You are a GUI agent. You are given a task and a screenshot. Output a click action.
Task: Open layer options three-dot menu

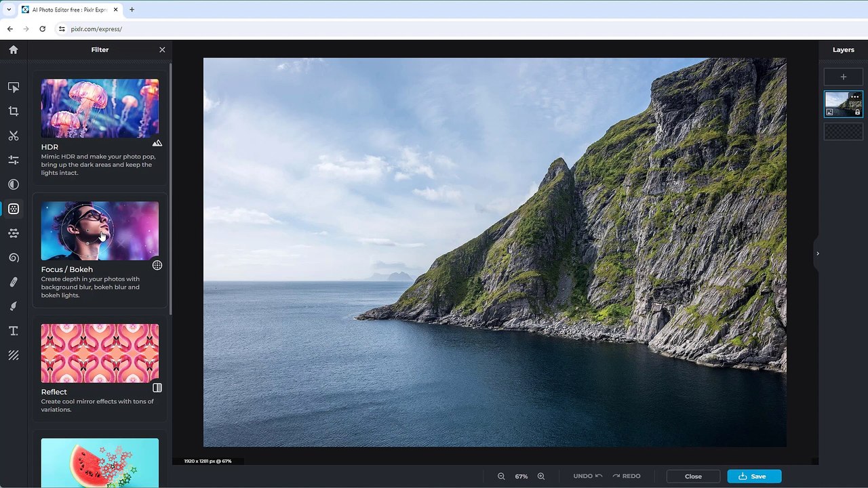point(855,97)
